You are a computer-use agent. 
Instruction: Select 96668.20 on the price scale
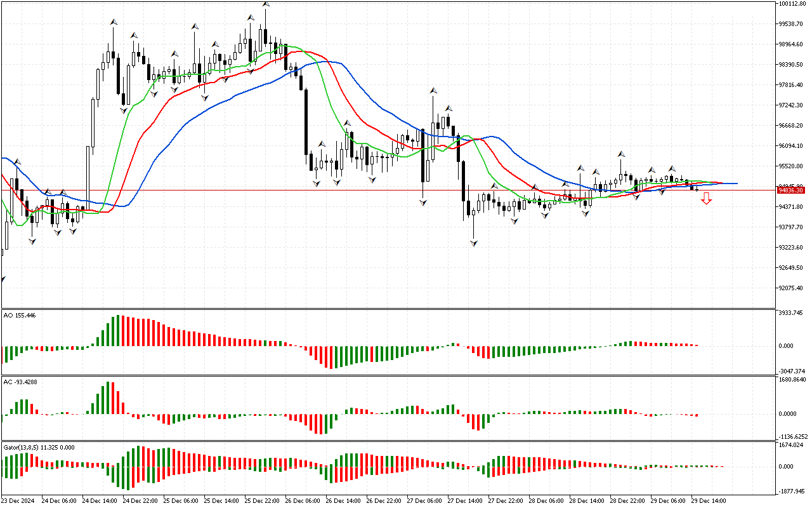click(792, 126)
